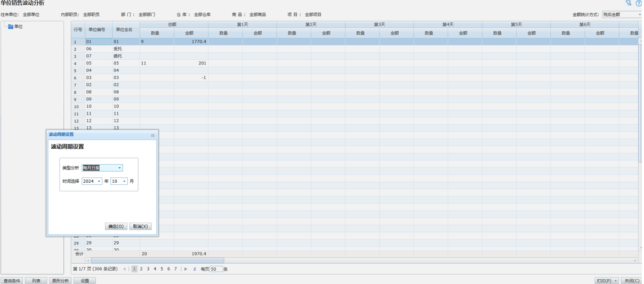Open the 查询条件 button at bottom

coord(12,281)
